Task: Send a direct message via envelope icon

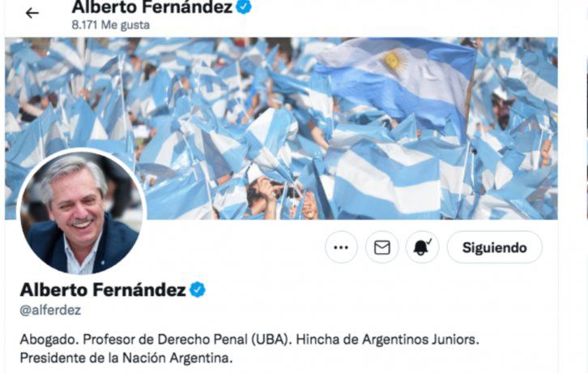Action: [x=381, y=247]
